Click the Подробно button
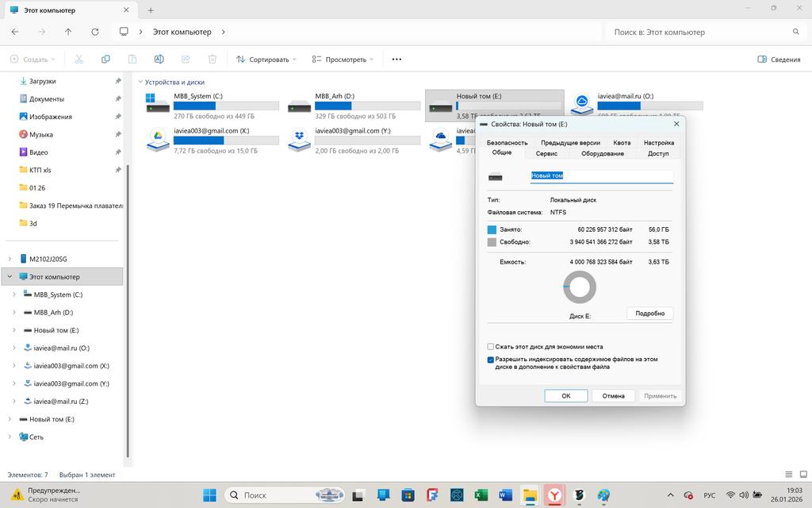The width and height of the screenshot is (812, 508). point(649,314)
